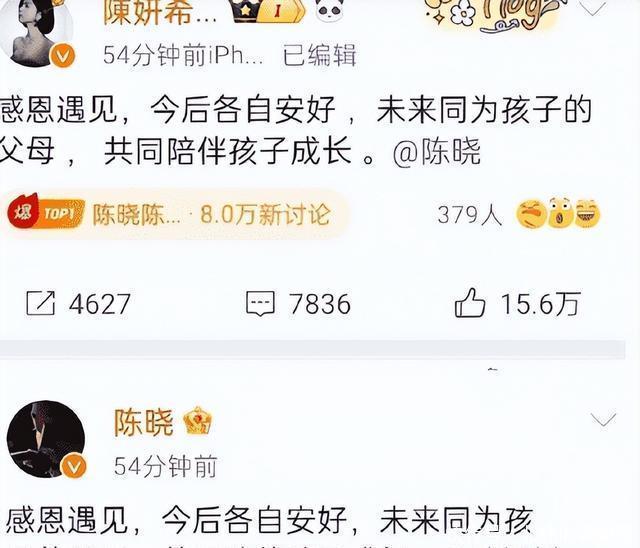
Task: Open comments via the 7836 speech-bubble icon
Action: point(260,303)
